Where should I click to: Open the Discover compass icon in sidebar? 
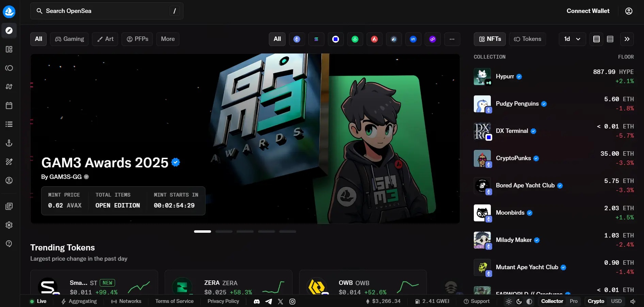coord(9,31)
